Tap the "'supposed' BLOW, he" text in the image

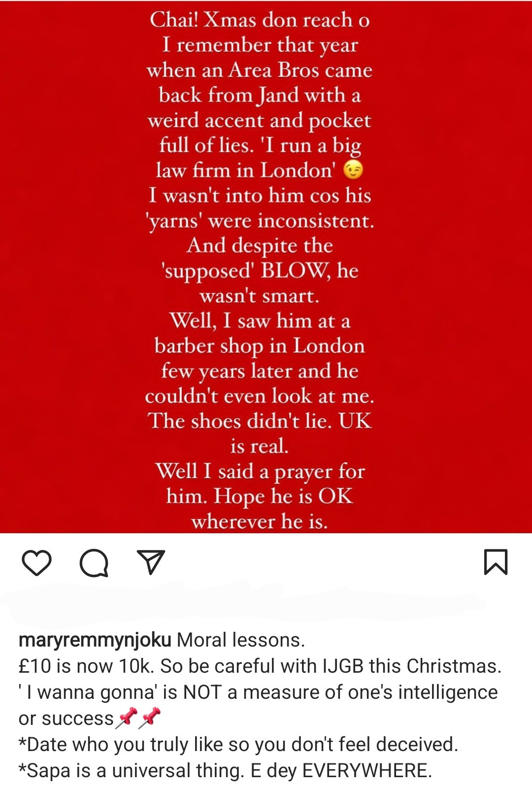260,271
